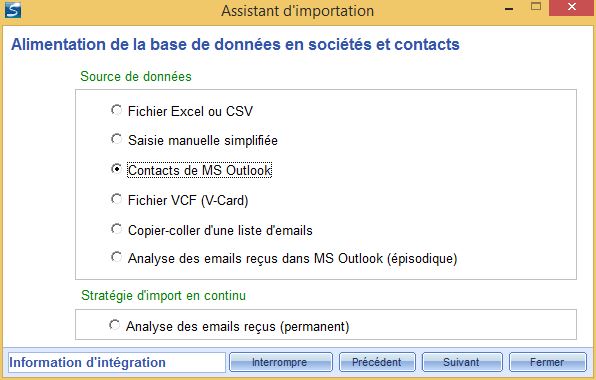Click the Interrompre button

[281, 362]
